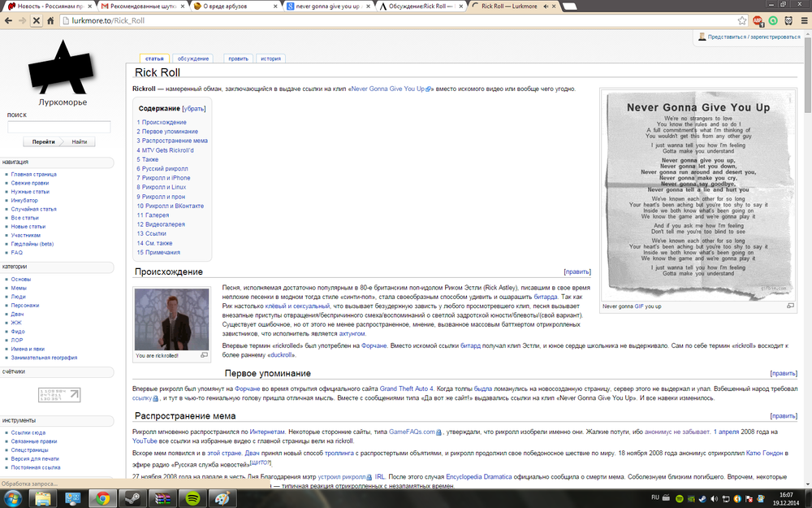812x508 pixels.
Task: Open the Chrome menu hamburger icon
Action: tap(802, 20)
